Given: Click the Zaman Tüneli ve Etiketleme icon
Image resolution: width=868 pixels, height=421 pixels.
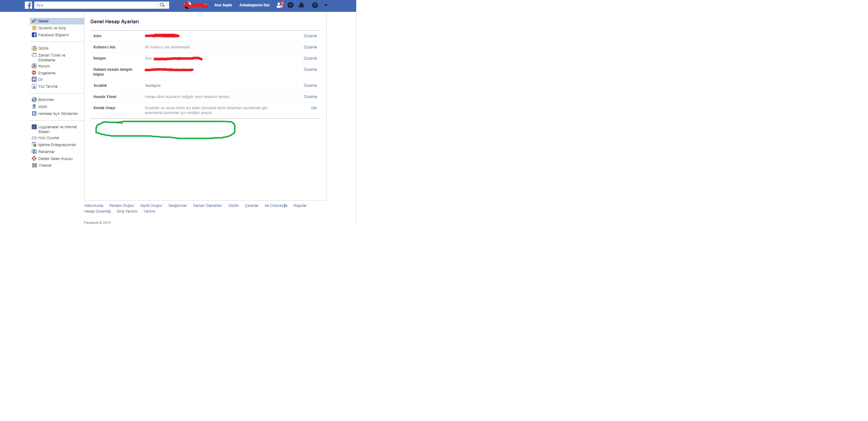Looking at the screenshot, I should [34, 55].
